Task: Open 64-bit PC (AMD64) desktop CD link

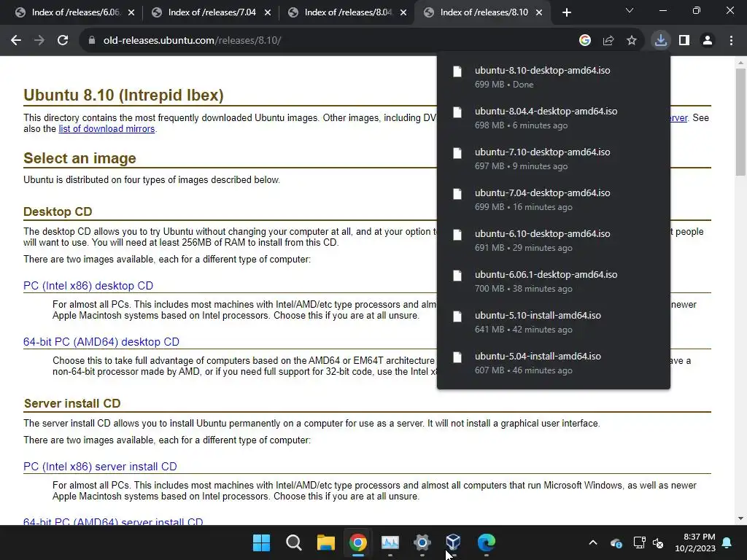Action: [101, 342]
